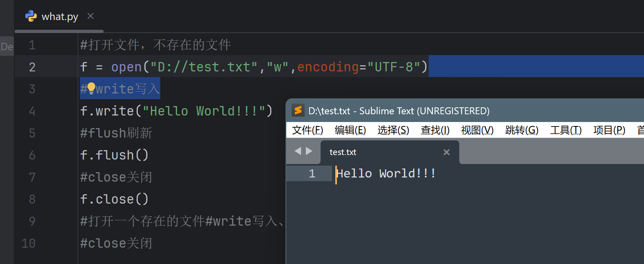Open the 项目(P) menu in Sublime Text
The image size is (644, 264).
click(609, 130)
